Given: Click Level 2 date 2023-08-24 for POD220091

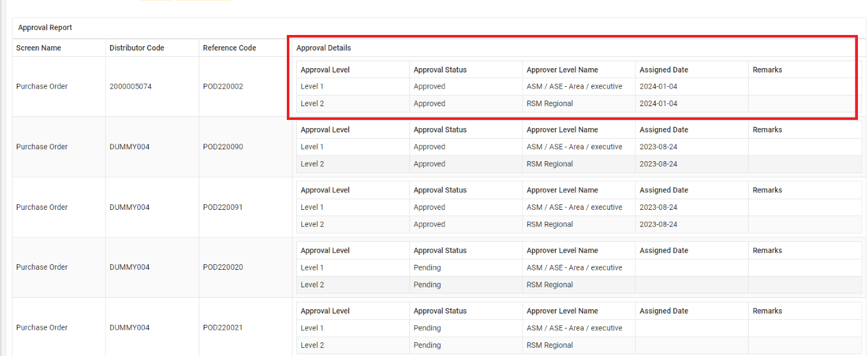Looking at the screenshot, I should [659, 224].
